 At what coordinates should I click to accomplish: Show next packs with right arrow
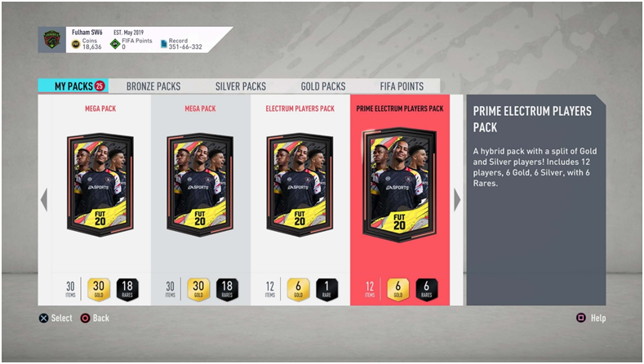pos(457,200)
